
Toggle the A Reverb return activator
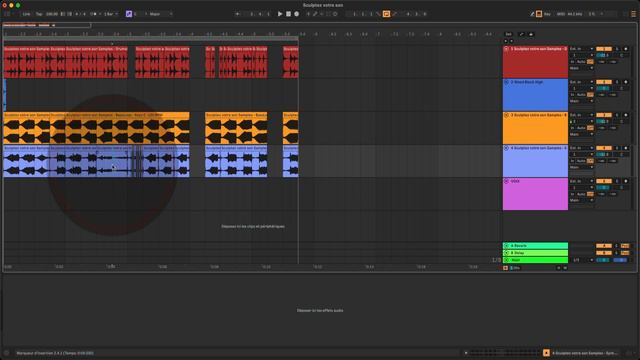pyautogui.click(x=604, y=246)
